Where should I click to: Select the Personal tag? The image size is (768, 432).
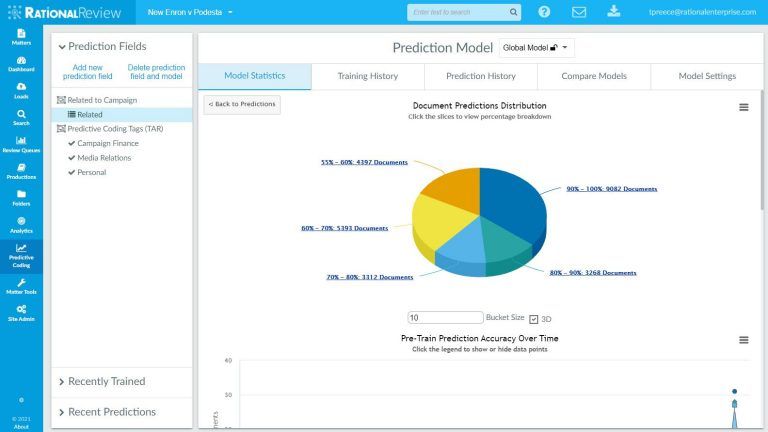(x=92, y=172)
